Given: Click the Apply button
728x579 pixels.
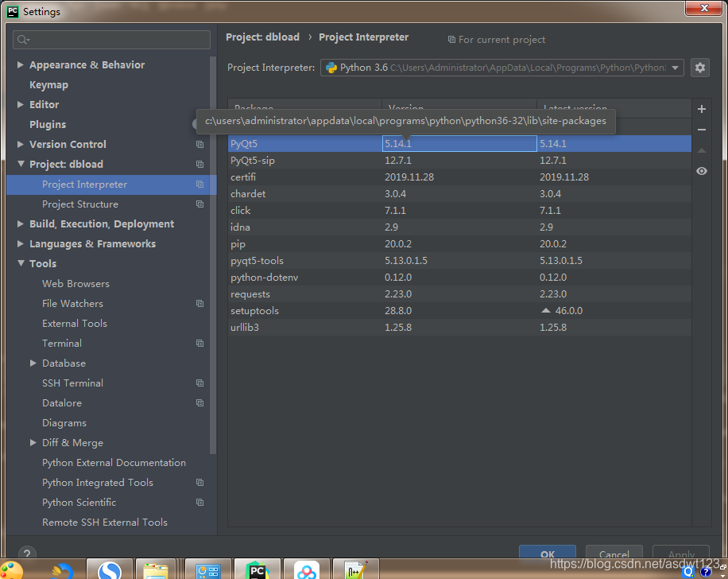Looking at the screenshot, I should pyautogui.click(x=681, y=553).
